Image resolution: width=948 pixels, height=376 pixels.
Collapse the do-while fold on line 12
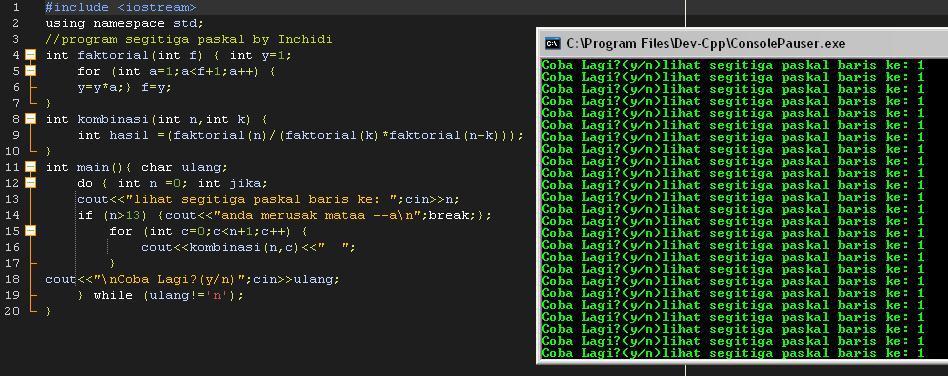pyautogui.click(x=30, y=183)
